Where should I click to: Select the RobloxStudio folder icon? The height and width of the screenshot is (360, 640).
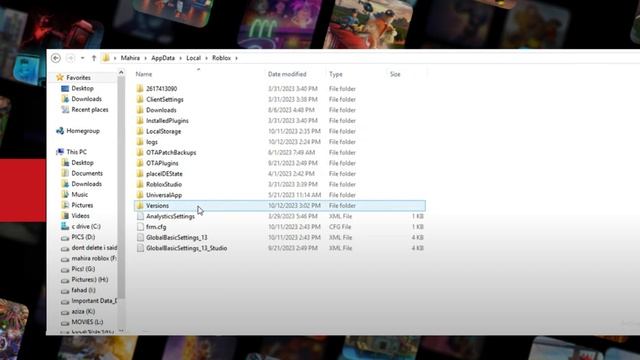140,184
